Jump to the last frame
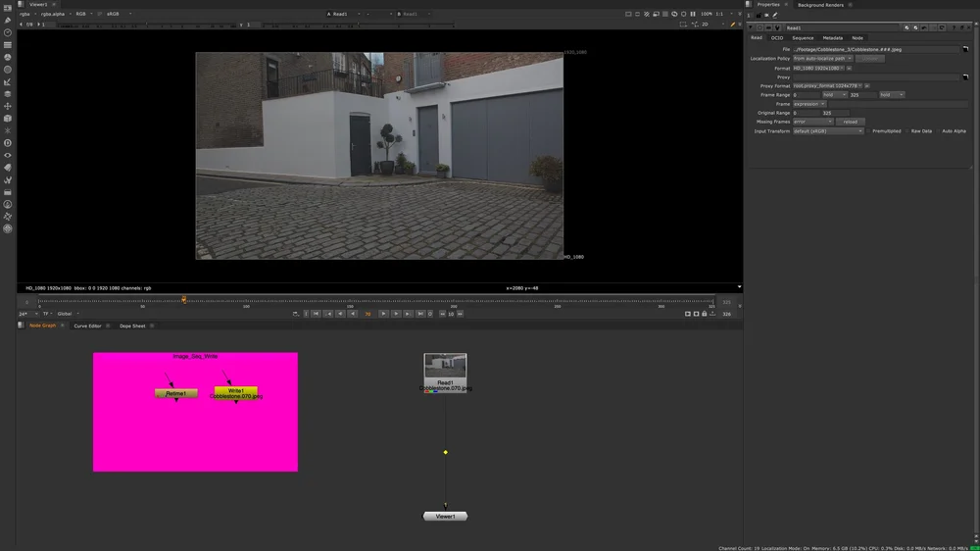This screenshot has width=980, height=551. [x=420, y=314]
